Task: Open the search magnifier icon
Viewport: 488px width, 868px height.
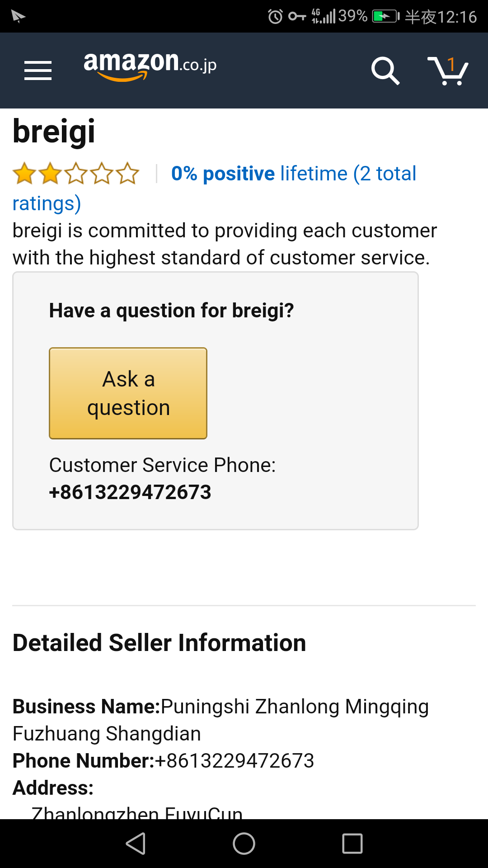Action: [x=385, y=71]
